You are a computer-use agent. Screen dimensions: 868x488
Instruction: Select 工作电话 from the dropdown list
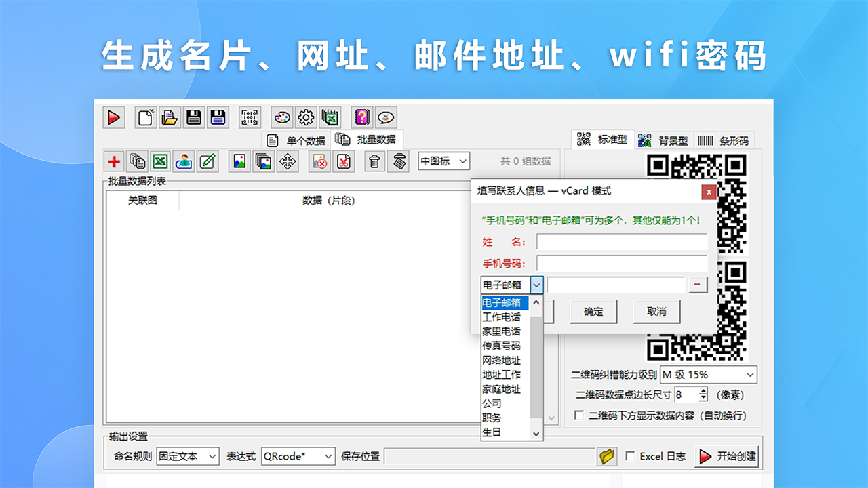(x=502, y=317)
